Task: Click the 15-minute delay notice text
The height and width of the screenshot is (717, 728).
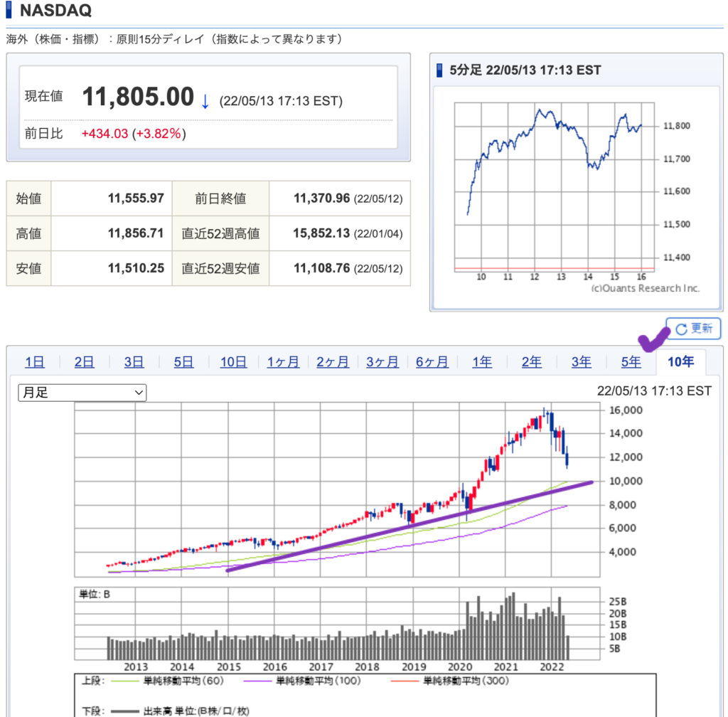Action: (x=175, y=39)
